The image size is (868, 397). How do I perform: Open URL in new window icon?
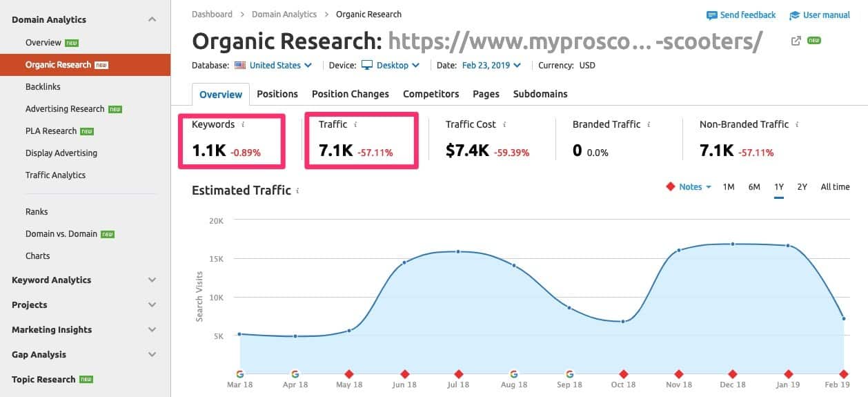pyautogui.click(x=796, y=41)
